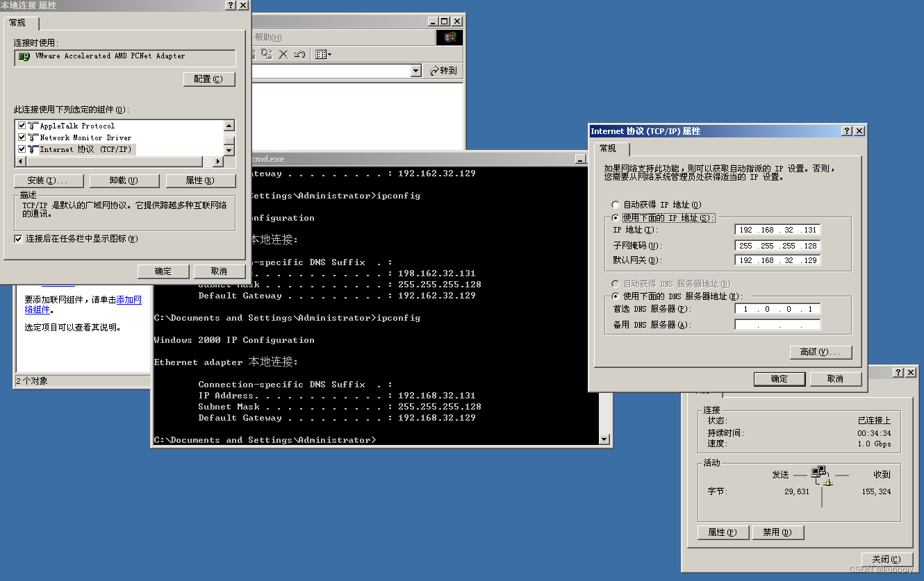924x581 pixels.
Task: Click the 卸载(U) button
Action: [124, 180]
